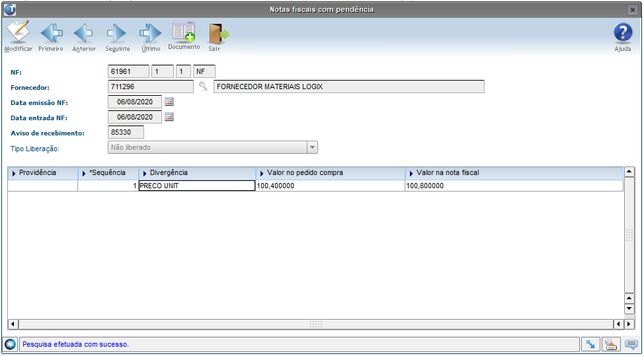Open the calendar for Data entrada NF
The image size is (644, 356).
[169, 117]
